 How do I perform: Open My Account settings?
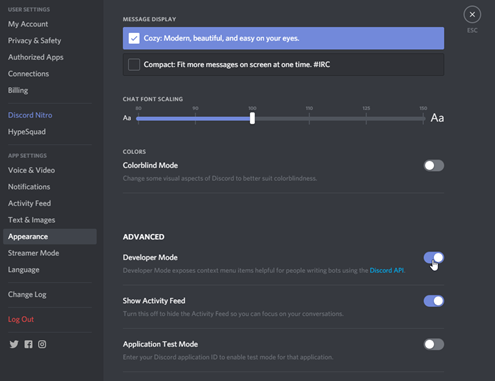[28, 24]
